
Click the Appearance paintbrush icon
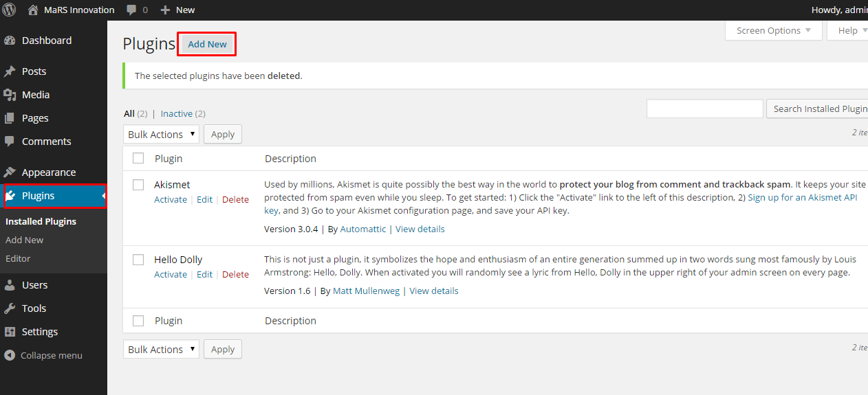(10, 172)
